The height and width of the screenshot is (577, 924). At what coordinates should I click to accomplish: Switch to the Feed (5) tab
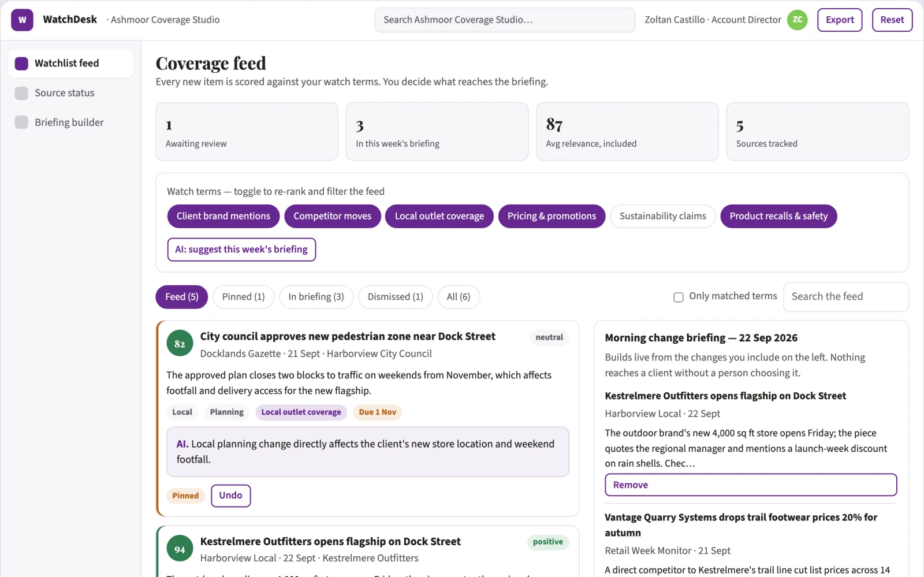pyautogui.click(x=182, y=297)
